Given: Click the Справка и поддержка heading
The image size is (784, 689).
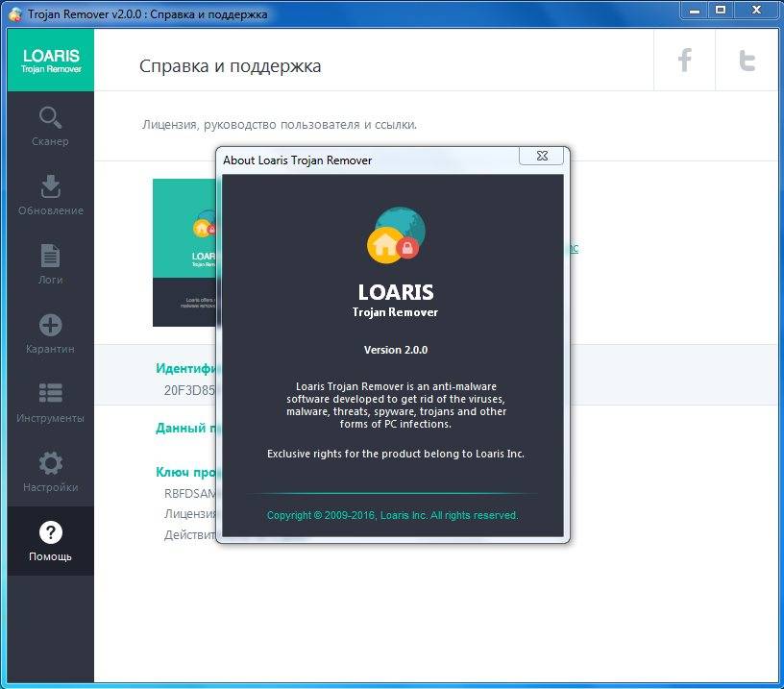Looking at the screenshot, I should [x=230, y=66].
